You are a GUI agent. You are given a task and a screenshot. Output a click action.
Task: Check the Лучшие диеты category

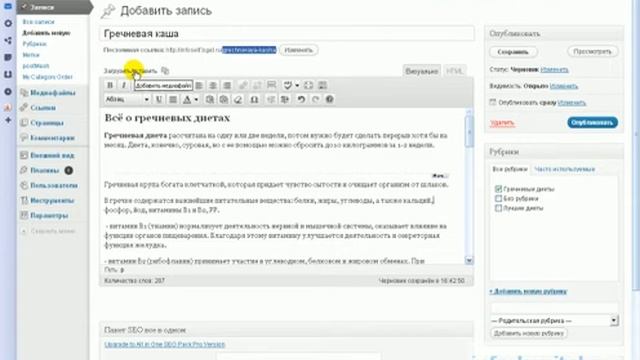(x=498, y=208)
